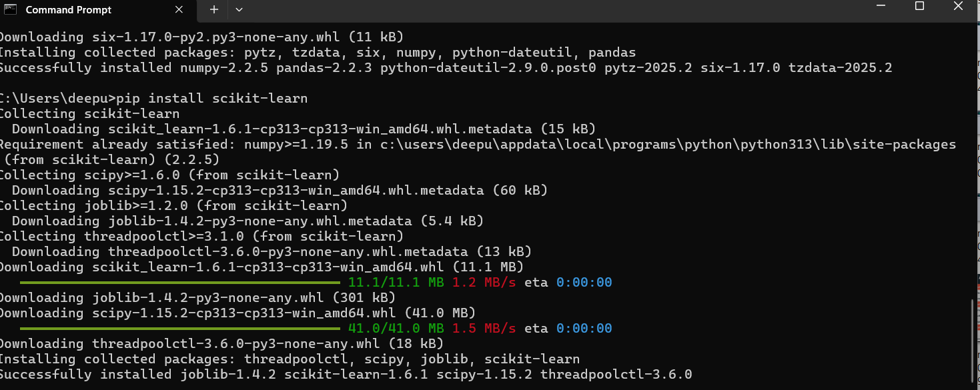Select the Command Prompt tab title
Image resolution: width=980 pixels, height=390 pixels.
tap(69, 10)
